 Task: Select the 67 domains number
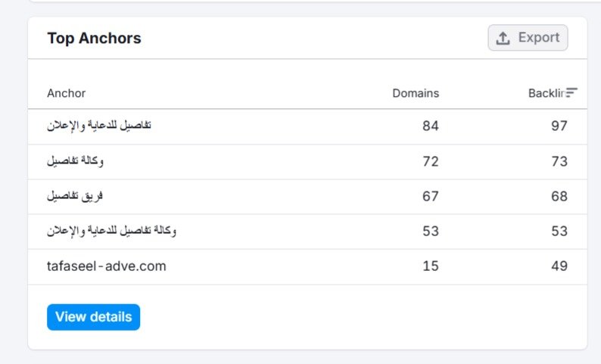(431, 196)
